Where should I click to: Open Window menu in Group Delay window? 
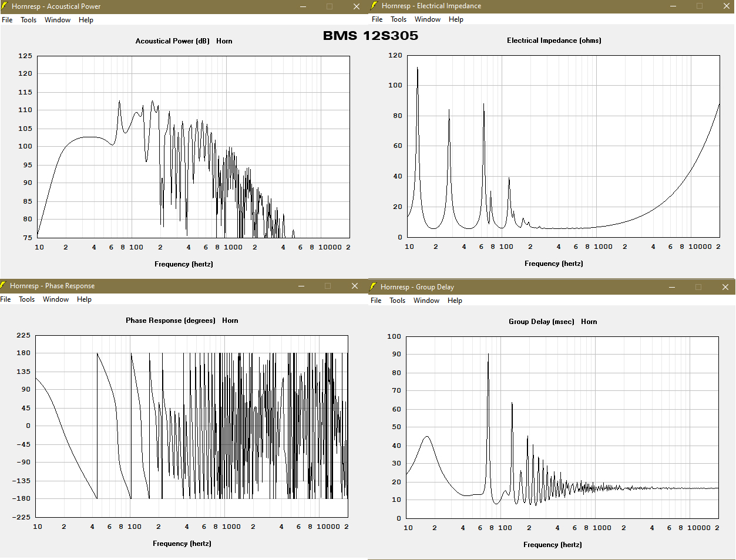click(426, 301)
